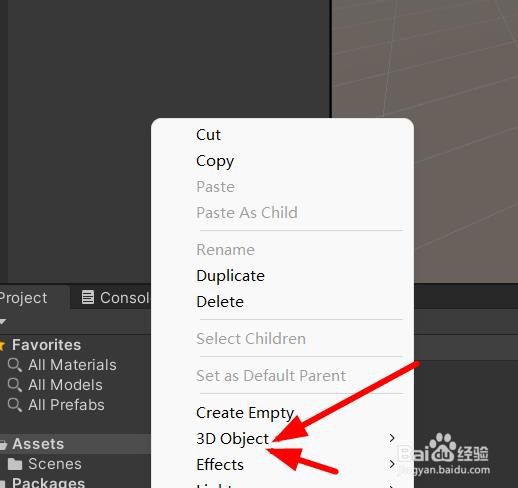Viewport: 518px width, 488px height.
Task: Click the greyed-out Paste entry
Action: (x=283, y=187)
